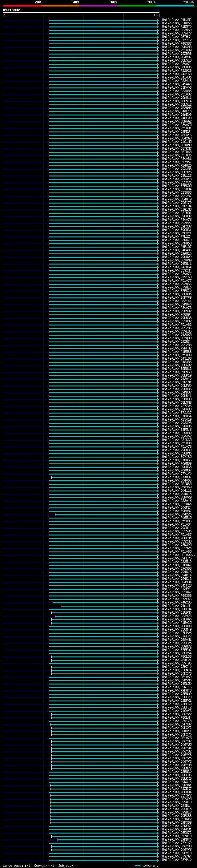Screen dimensions: 197x868
Task: Click label UniRef100_P30074
Action: 176,64
